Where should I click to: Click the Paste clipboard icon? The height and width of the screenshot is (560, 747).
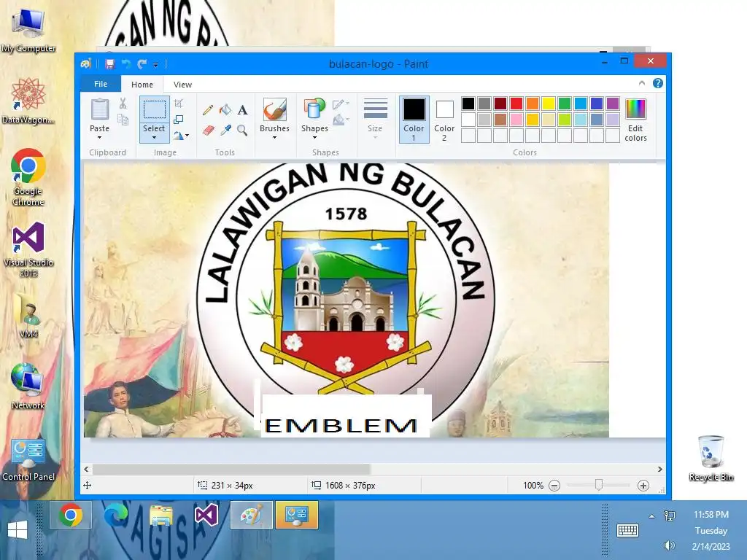(x=99, y=109)
